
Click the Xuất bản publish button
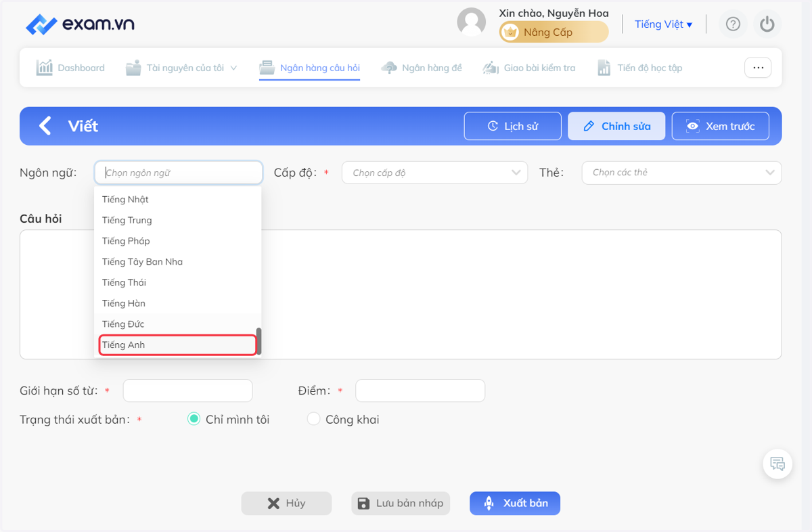(x=515, y=503)
